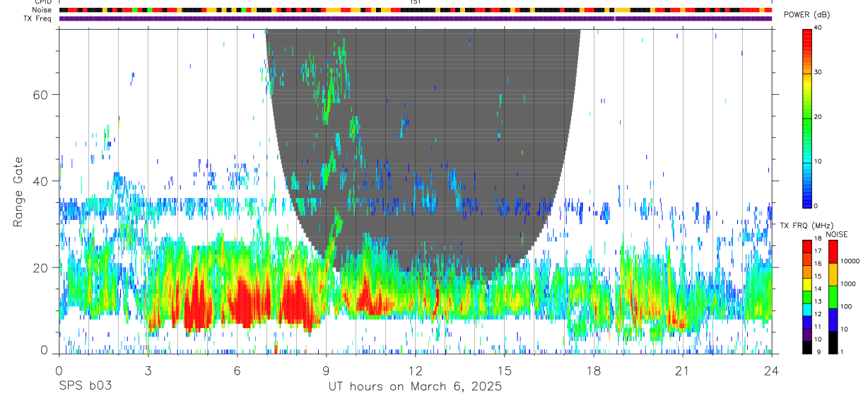Click the 20 label on the power colorbar

click(818, 117)
